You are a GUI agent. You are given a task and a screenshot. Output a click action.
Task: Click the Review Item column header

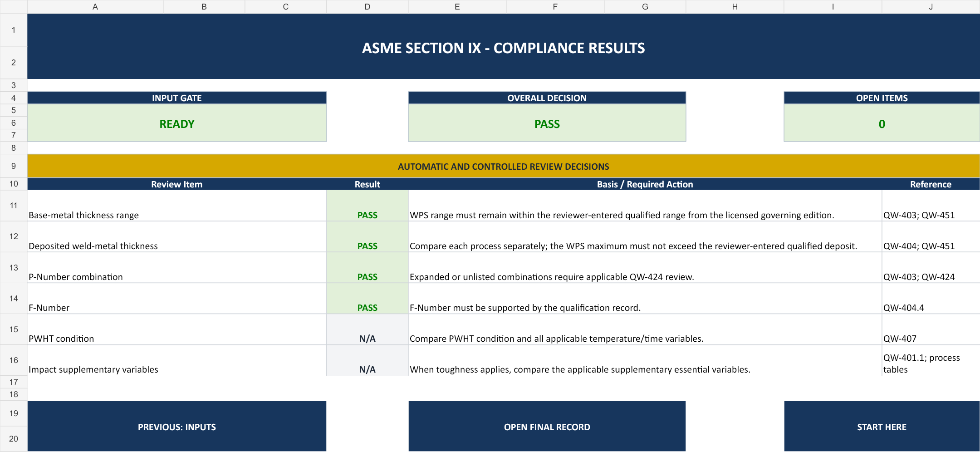coord(177,184)
